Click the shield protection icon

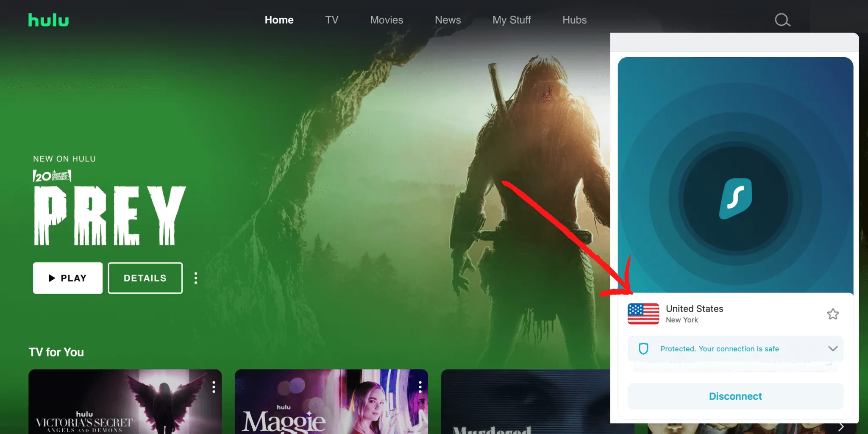click(643, 349)
